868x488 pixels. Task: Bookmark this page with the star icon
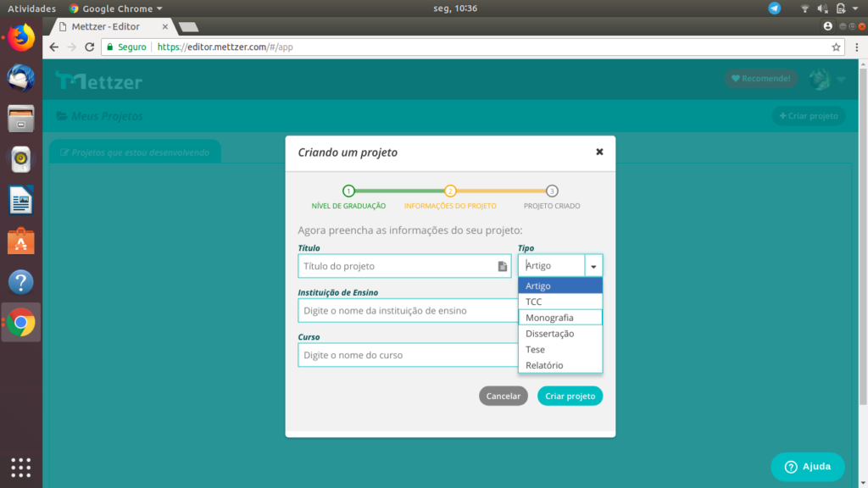(836, 47)
